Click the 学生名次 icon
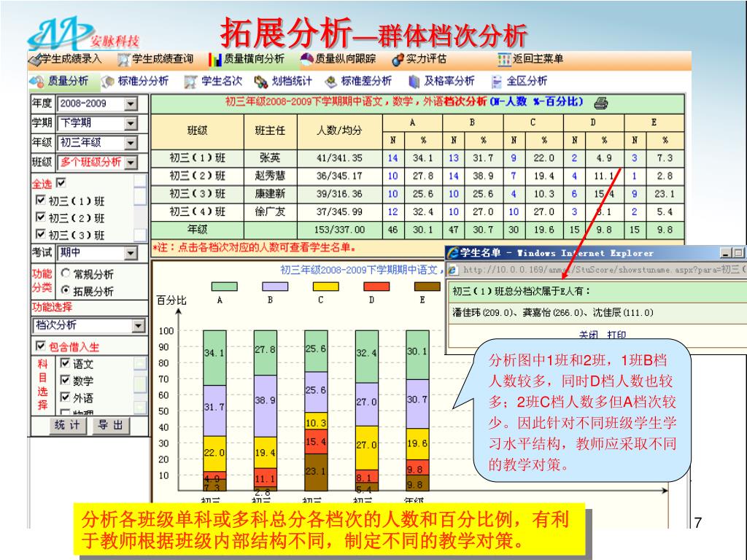 pos(190,82)
